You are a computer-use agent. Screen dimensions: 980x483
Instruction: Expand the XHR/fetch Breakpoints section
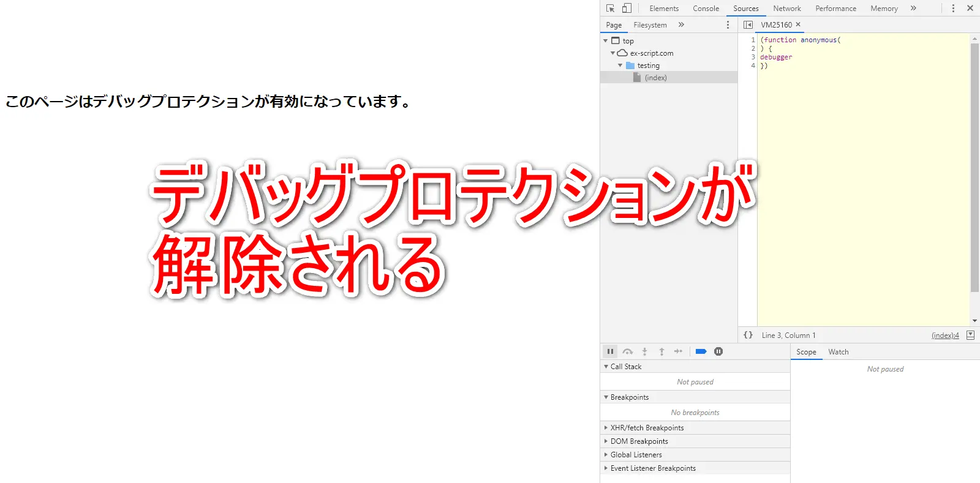(606, 428)
